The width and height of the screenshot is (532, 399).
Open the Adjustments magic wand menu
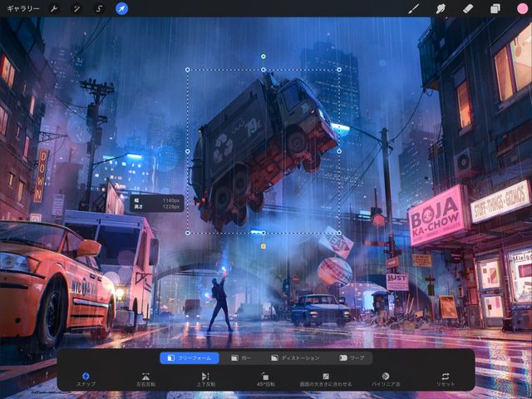(76, 8)
